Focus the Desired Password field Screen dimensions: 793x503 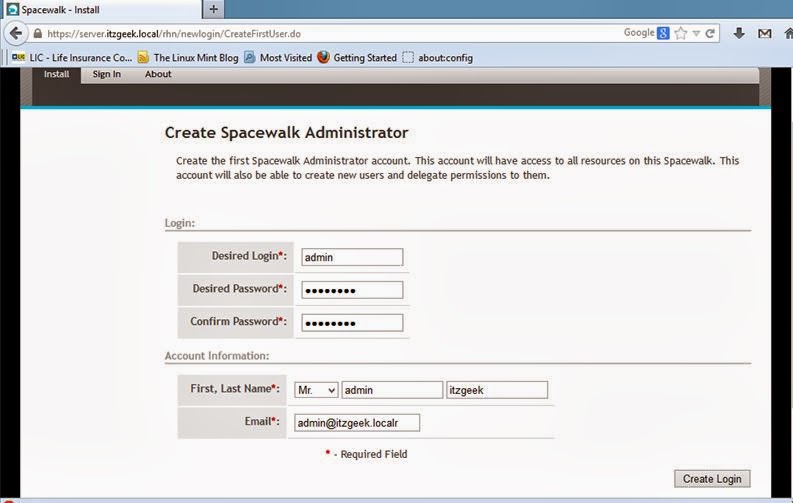[352, 290]
